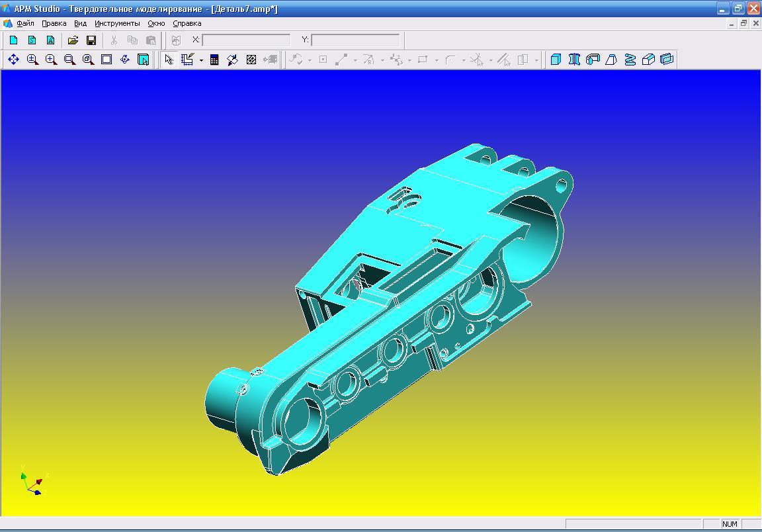Click the last solid tool icon after the chamfer tool
The height and width of the screenshot is (532, 762).
click(x=667, y=60)
